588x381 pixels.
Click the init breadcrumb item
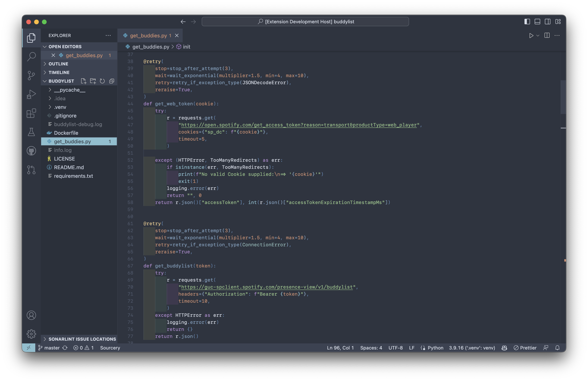click(x=187, y=47)
